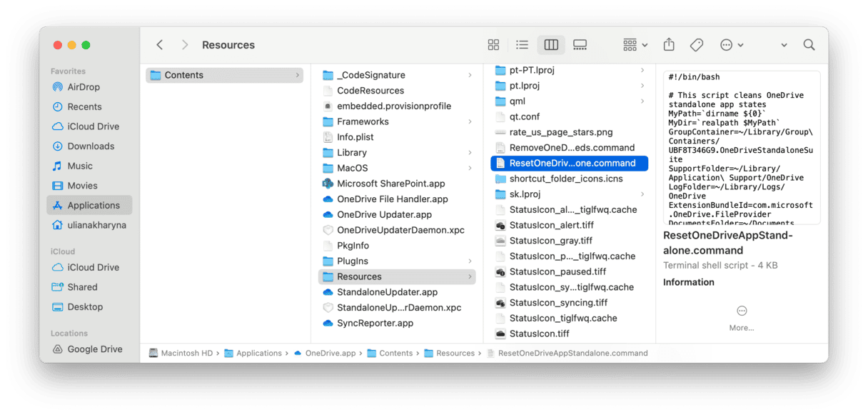Click the script preview text thumbnail
This screenshot has height=415, width=868.
click(x=742, y=148)
